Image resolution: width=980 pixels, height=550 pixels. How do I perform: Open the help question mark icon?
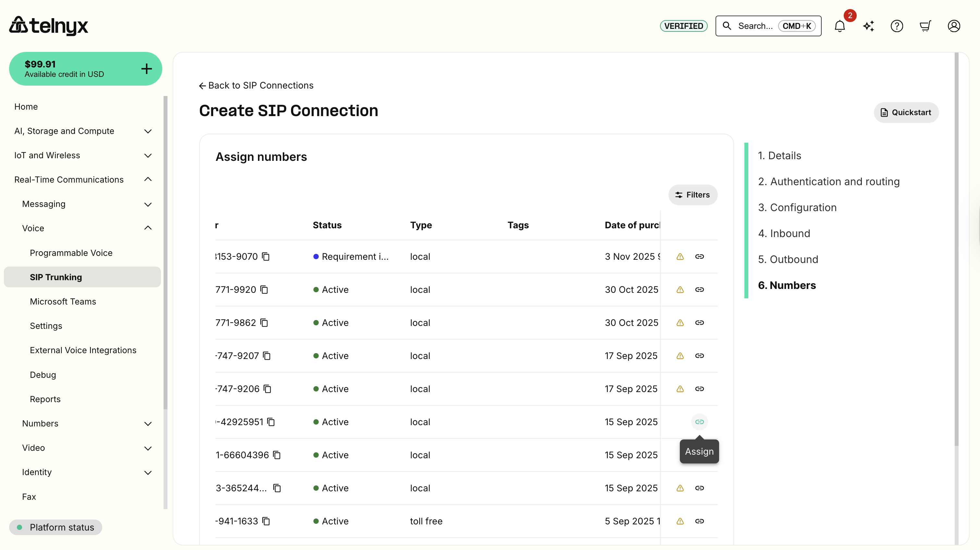tap(897, 26)
